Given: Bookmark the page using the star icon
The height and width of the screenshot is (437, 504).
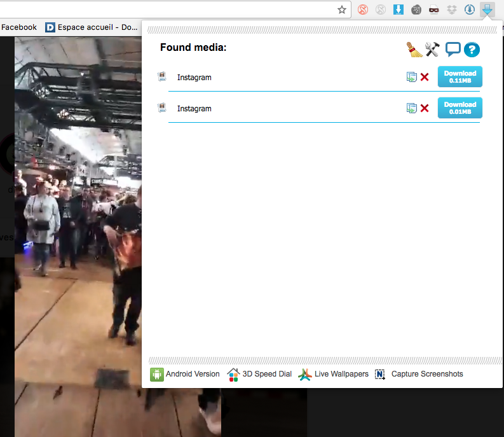Looking at the screenshot, I should tap(342, 10).
